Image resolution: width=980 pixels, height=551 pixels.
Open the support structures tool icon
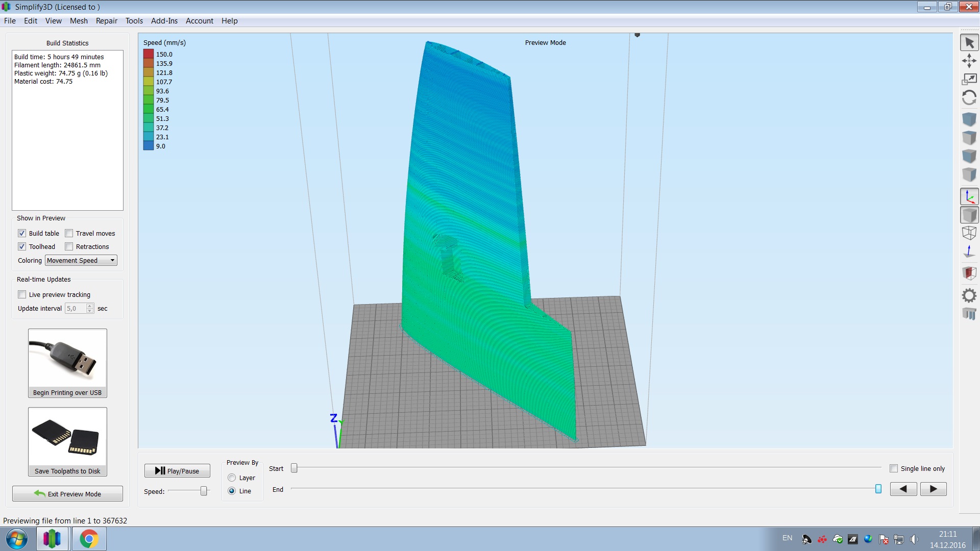969,314
